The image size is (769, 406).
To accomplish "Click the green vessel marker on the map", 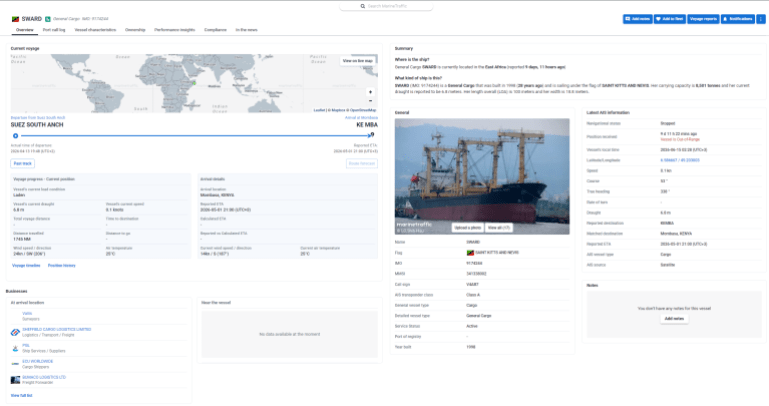I will [194, 83].
